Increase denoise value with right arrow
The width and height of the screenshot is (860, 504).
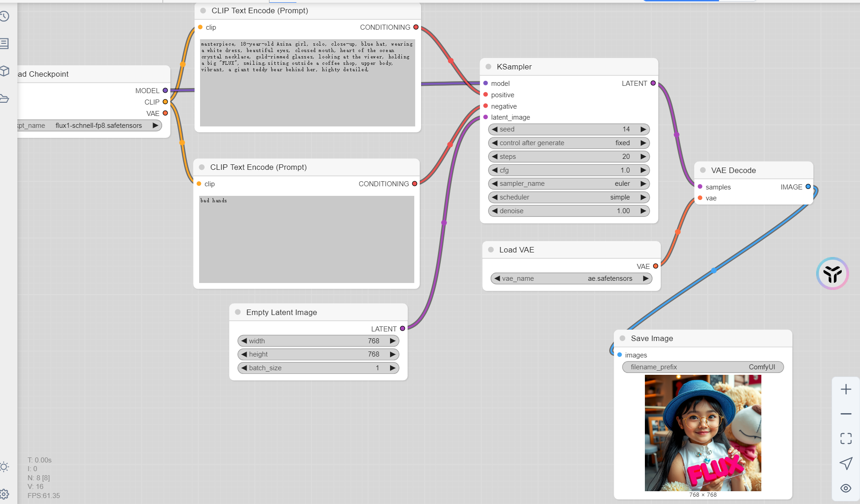click(643, 211)
